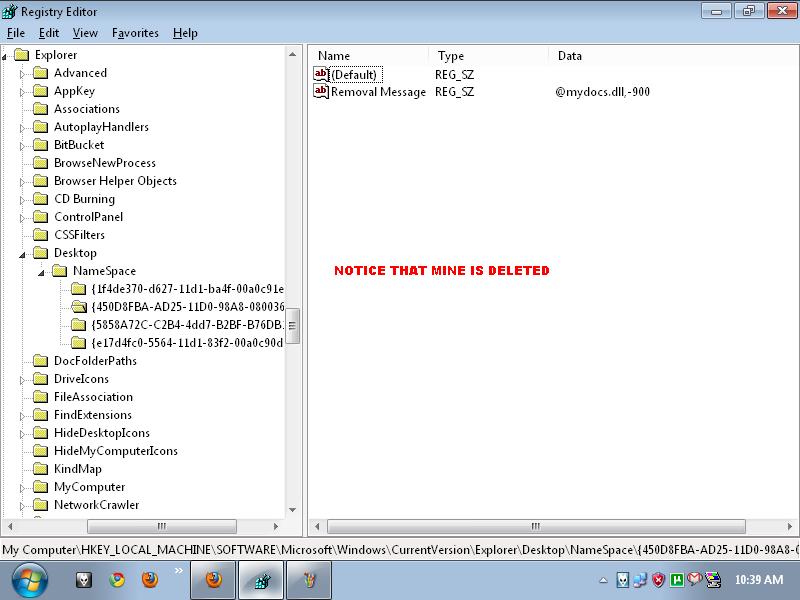
Task: Click the skull icon in quick launch
Action: point(84,580)
